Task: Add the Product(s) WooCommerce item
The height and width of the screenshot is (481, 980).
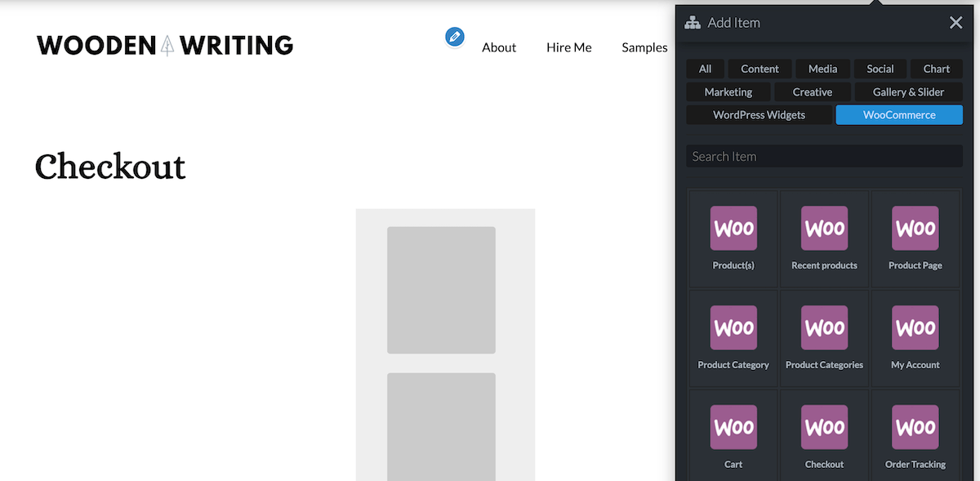Action: click(x=733, y=238)
